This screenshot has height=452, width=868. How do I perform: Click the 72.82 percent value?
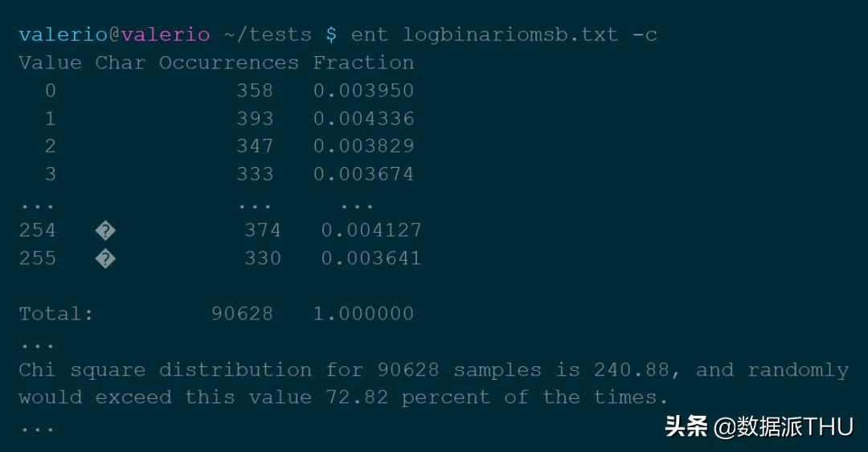pyautogui.click(x=357, y=397)
